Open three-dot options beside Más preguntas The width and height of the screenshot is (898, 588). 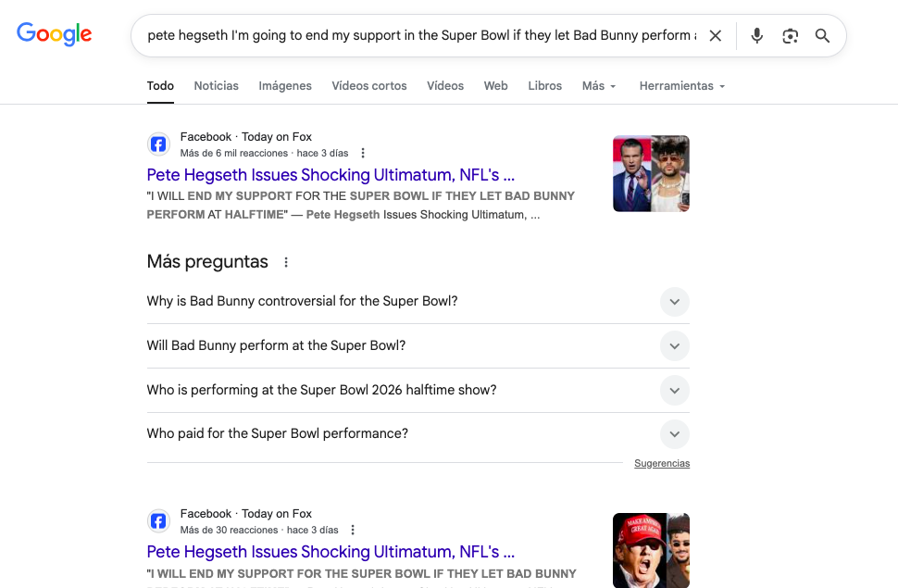(x=286, y=262)
